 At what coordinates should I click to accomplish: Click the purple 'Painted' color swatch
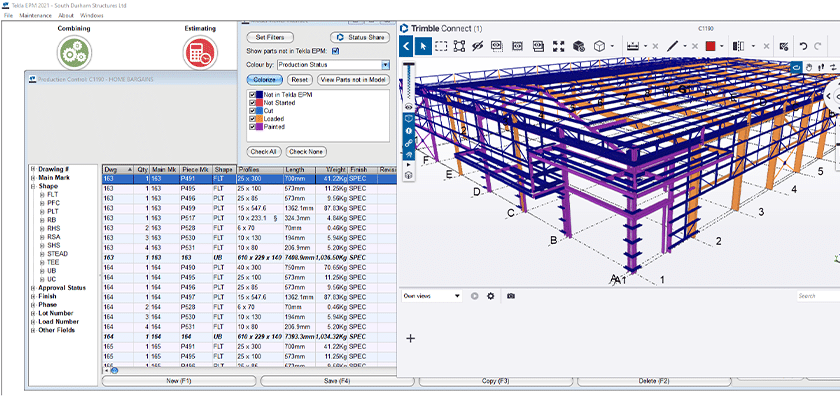259,126
